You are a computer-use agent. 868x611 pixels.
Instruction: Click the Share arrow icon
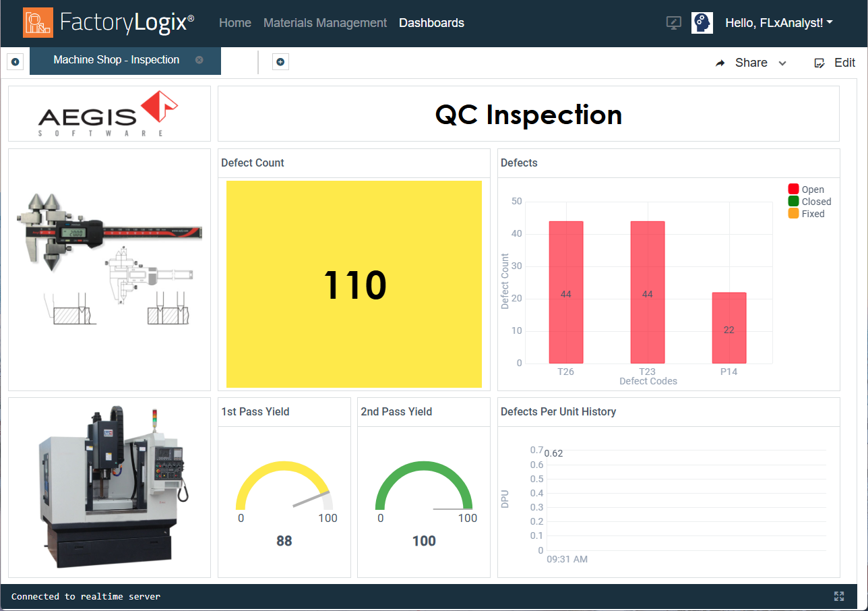point(720,62)
